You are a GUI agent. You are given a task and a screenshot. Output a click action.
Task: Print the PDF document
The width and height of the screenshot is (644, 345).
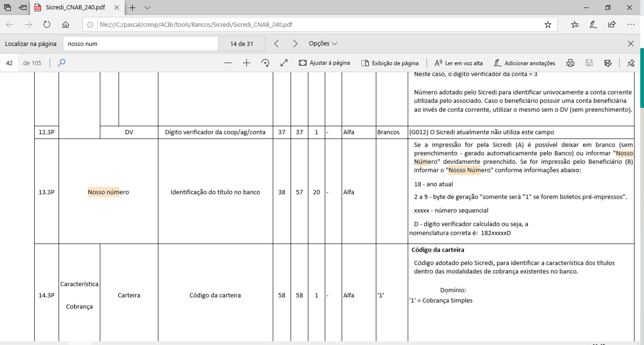(x=570, y=63)
